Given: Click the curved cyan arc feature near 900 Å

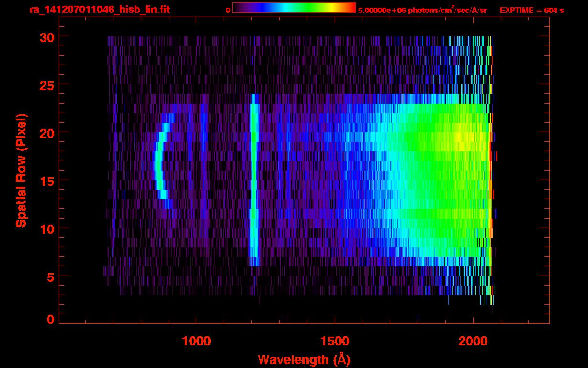Looking at the screenshot, I should pos(160,161).
